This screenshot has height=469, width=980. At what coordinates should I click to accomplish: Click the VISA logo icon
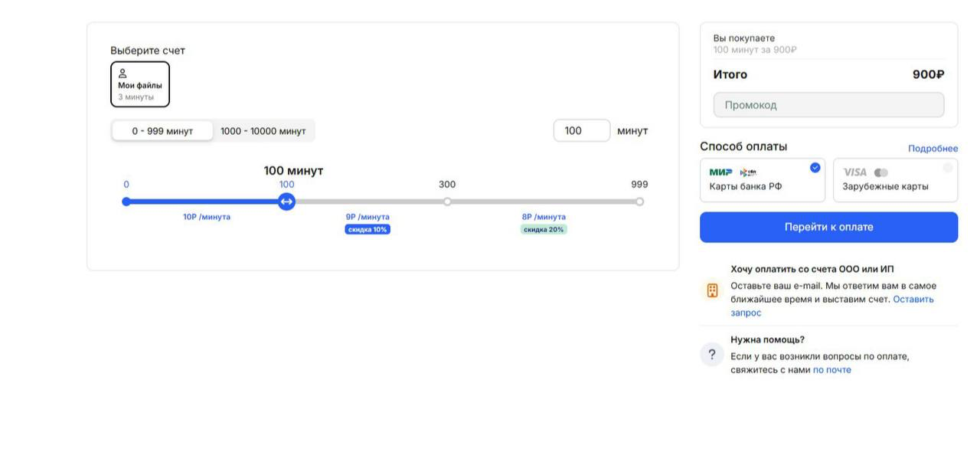(854, 172)
